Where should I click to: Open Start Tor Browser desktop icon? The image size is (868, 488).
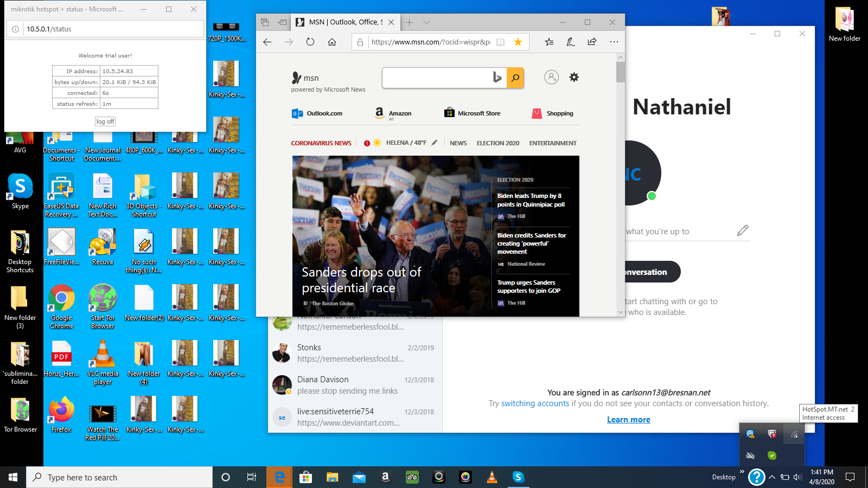point(103,307)
